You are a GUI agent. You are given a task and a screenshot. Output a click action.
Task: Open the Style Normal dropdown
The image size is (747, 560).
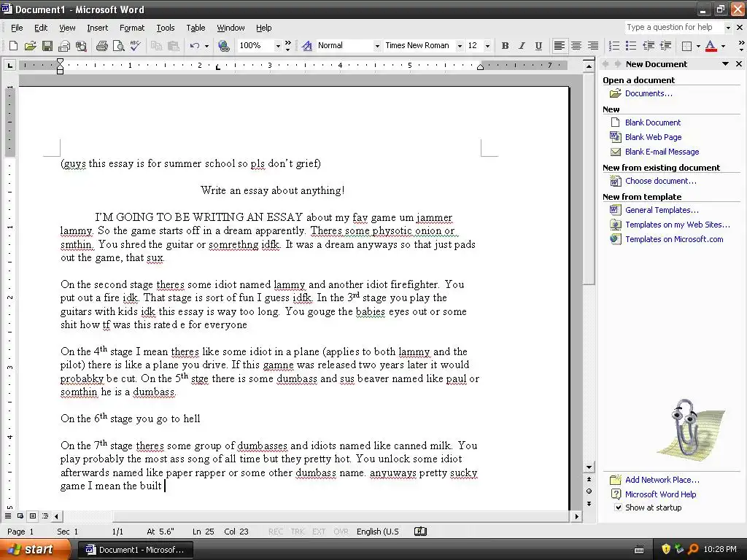(377, 46)
